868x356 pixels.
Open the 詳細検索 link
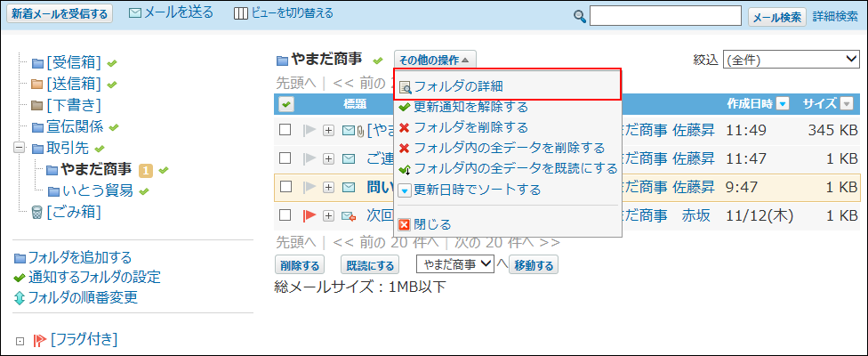click(x=835, y=17)
